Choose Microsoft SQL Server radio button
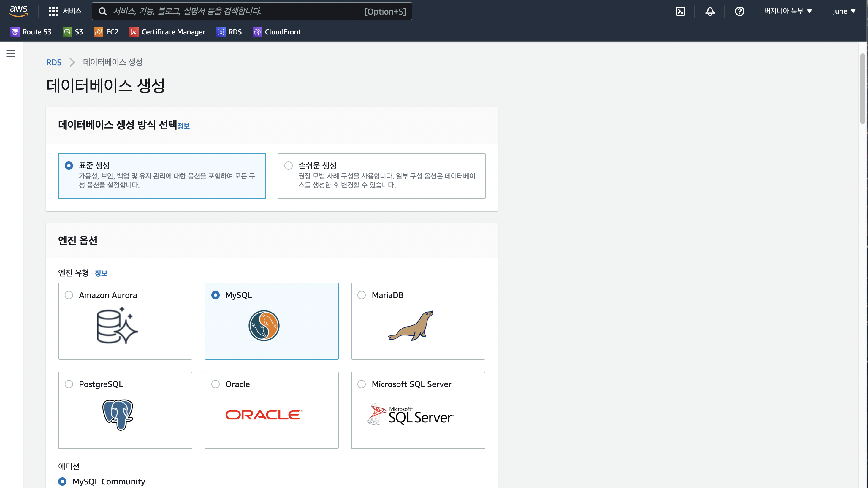The image size is (868, 488). [362, 384]
